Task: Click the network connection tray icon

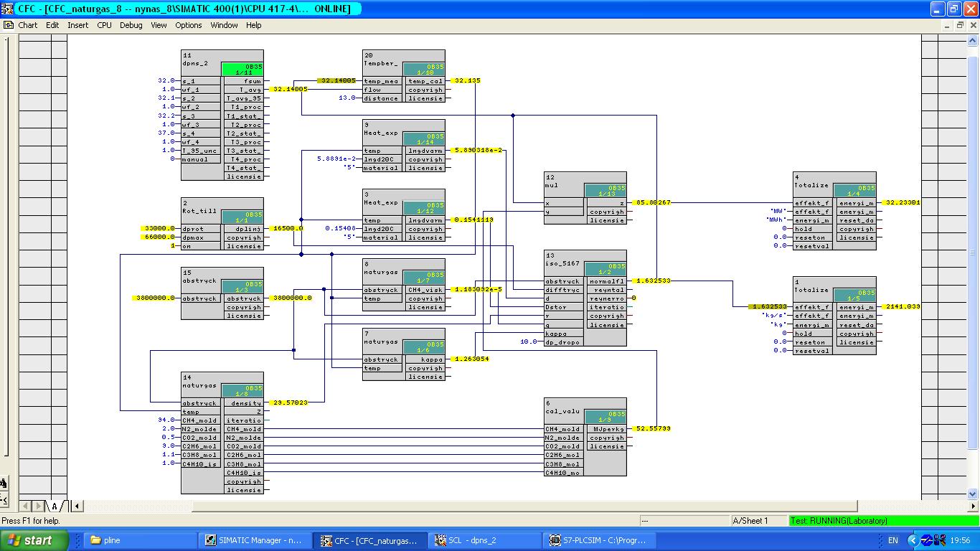Action: 939,540
